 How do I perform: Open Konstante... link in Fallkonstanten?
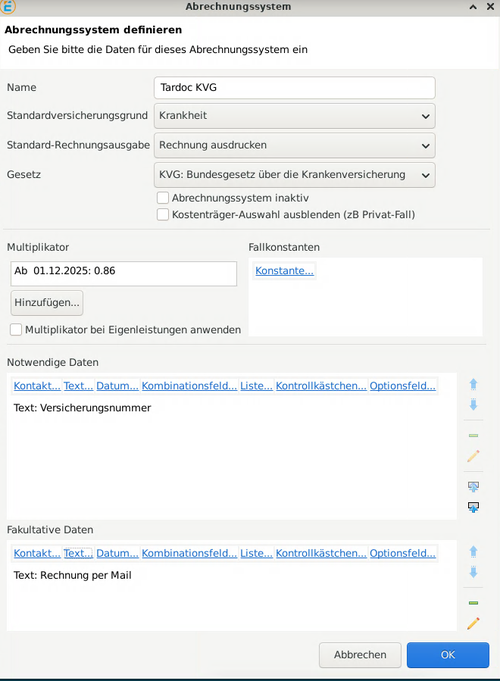tap(284, 271)
